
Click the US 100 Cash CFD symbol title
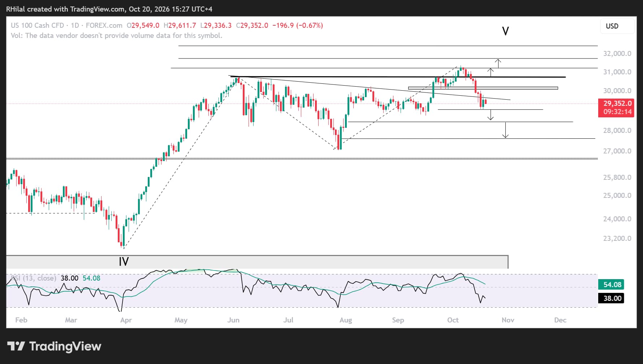pyautogui.click(x=37, y=25)
